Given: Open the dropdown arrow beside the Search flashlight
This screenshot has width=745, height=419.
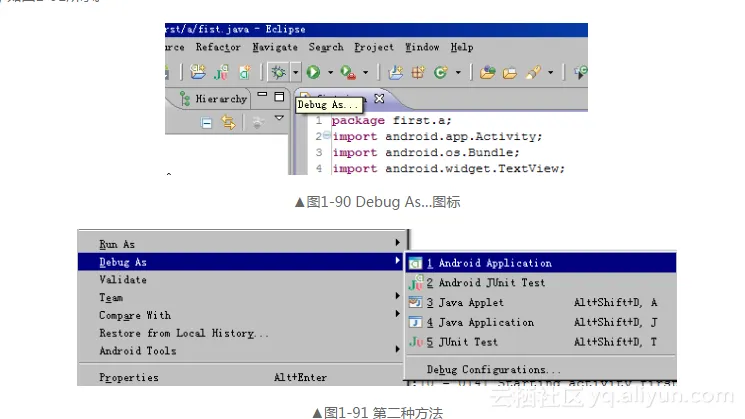Looking at the screenshot, I should pos(550,73).
